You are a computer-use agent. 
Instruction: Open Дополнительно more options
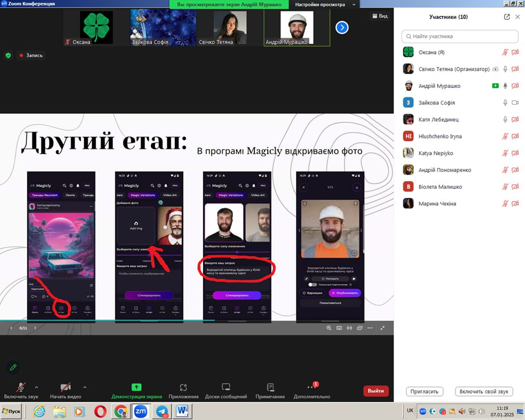pyautogui.click(x=312, y=390)
